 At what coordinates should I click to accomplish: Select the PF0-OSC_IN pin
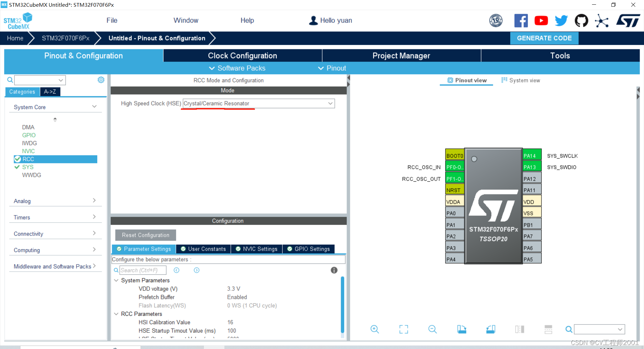[455, 167]
